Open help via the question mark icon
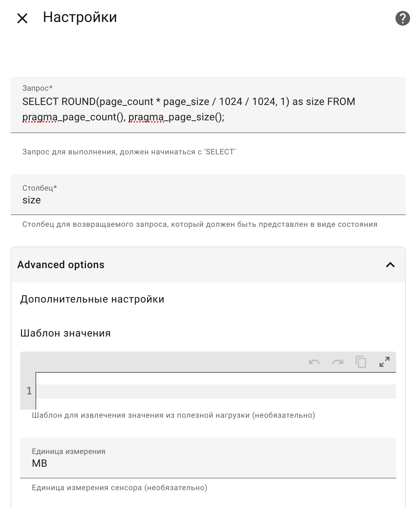Screen dimensions: 420x507 pyautogui.click(x=402, y=18)
